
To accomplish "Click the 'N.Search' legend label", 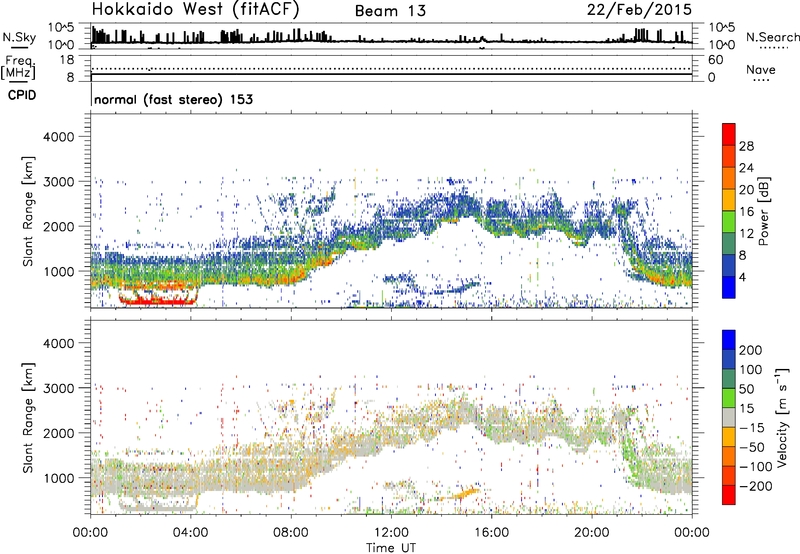I will click(x=773, y=37).
